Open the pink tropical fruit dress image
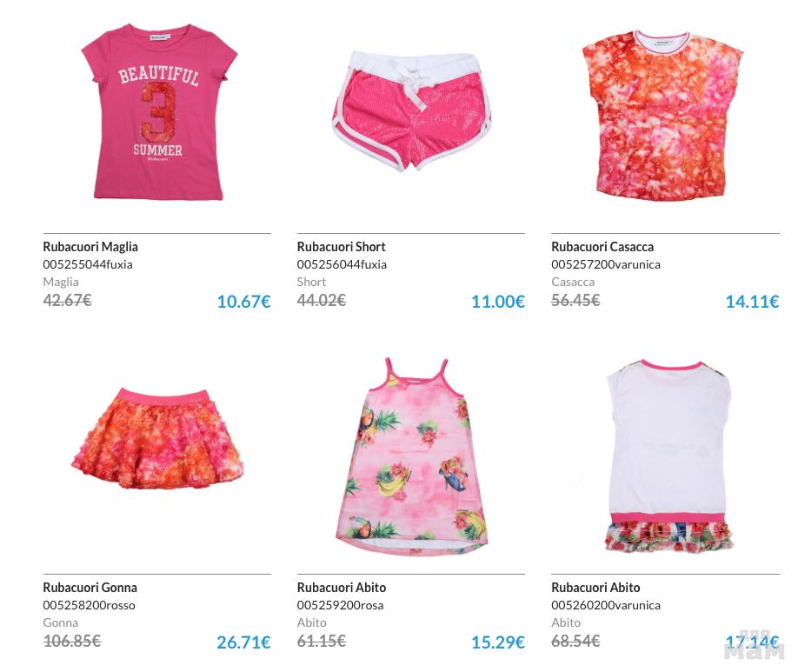The image size is (798, 672). click(412, 456)
